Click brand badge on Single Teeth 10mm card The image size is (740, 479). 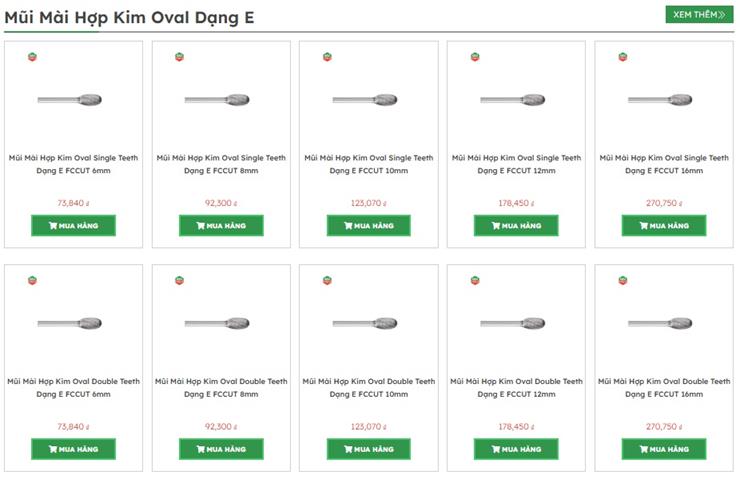(x=327, y=57)
